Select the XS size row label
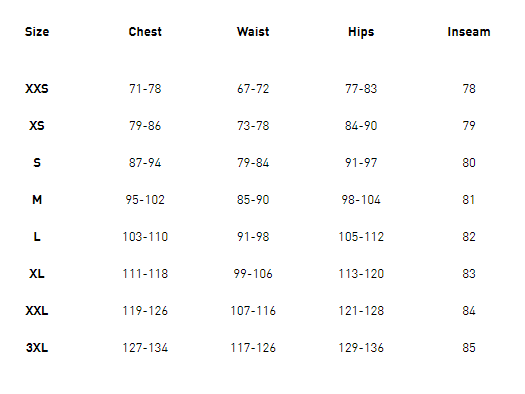 37,126
